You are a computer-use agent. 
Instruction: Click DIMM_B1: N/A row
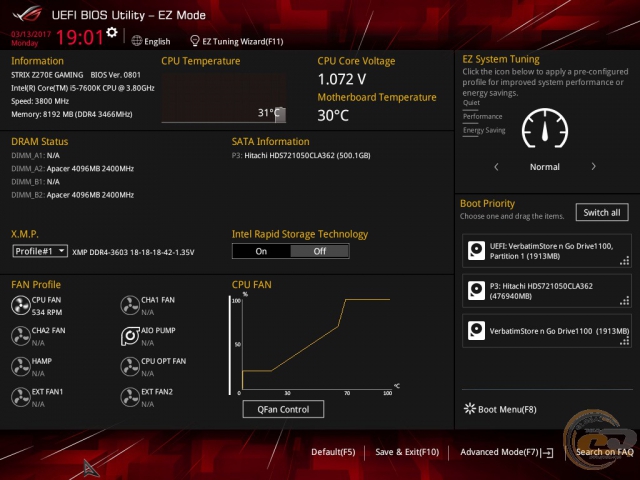[x=36, y=182]
